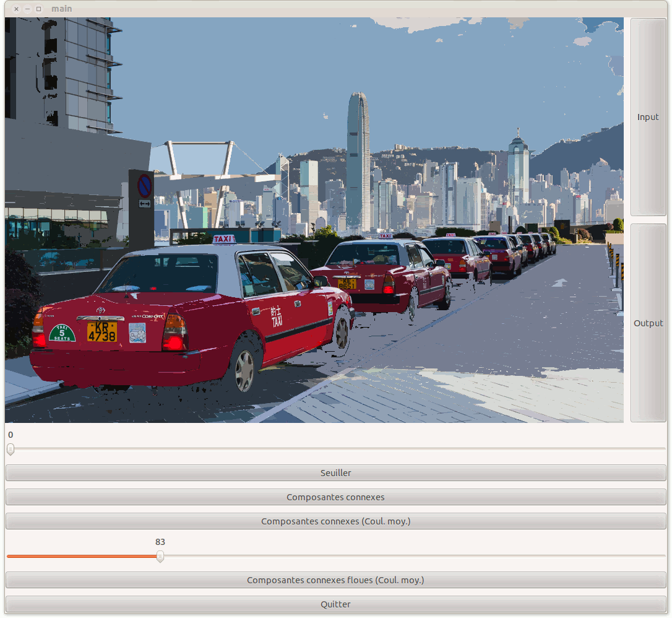Apply Composantes connexes floues (Coul. moy.)
The height and width of the screenshot is (618, 672).
[335, 580]
